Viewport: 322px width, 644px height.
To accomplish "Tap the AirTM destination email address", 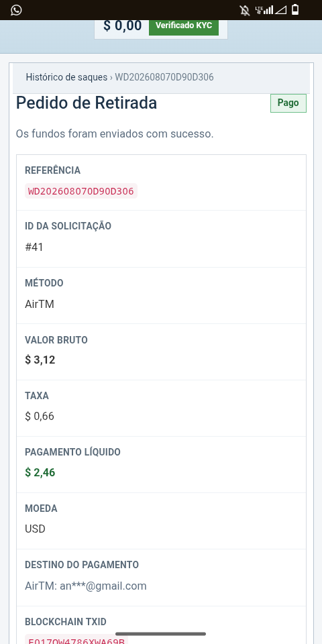I will (86, 586).
